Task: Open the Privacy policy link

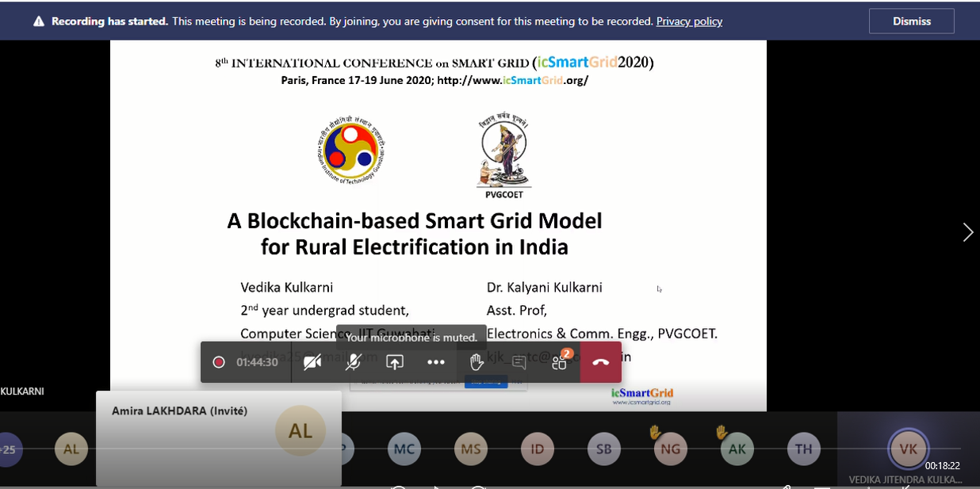Action: click(x=689, y=21)
